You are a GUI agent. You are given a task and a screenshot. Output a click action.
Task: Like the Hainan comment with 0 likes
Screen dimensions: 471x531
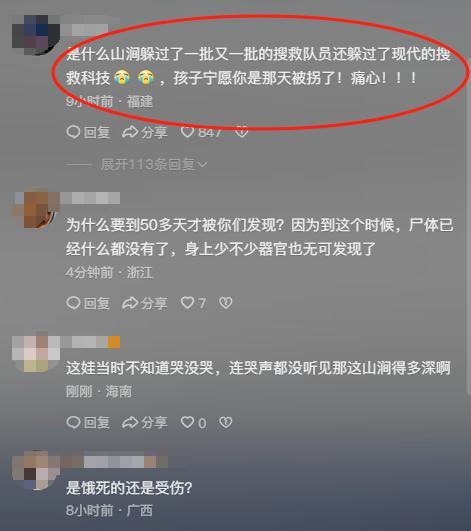tap(193, 422)
